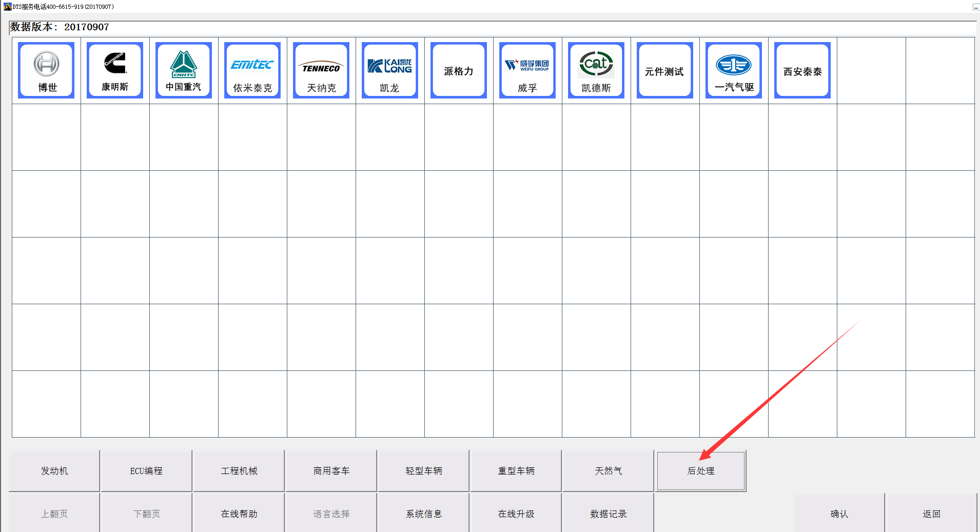Screen dimensions: 980x532
Task: Click the 下翻页 page-down button
Action: click(x=146, y=513)
